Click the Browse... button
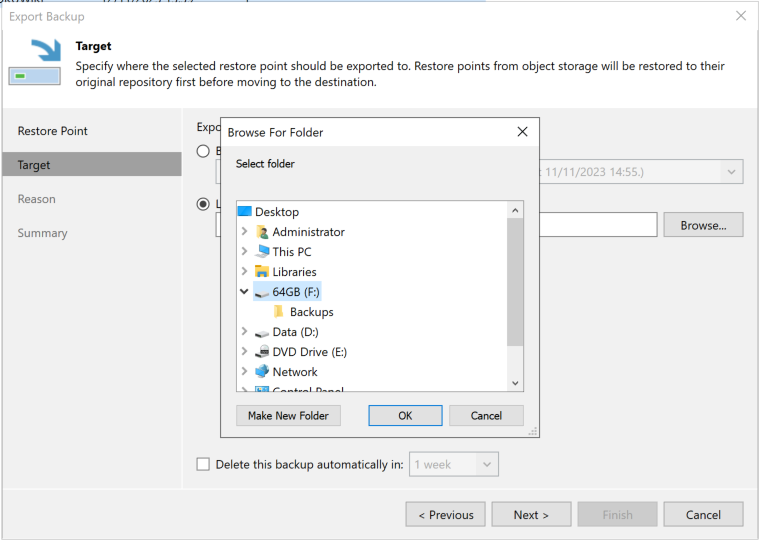Viewport: 759px width, 540px height. pos(703,225)
